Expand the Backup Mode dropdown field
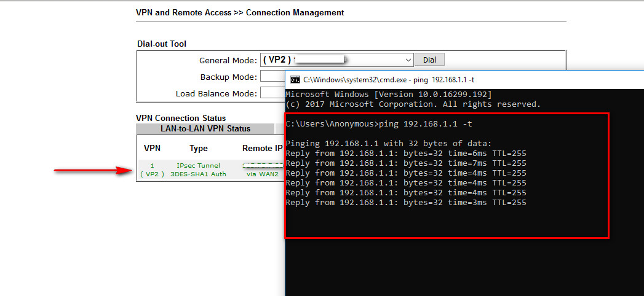The height and width of the screenshot is (296, 644). (272, 77)
